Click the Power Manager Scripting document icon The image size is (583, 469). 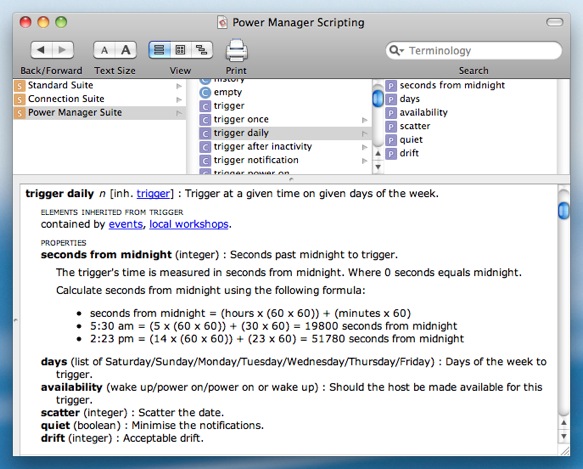222,22
